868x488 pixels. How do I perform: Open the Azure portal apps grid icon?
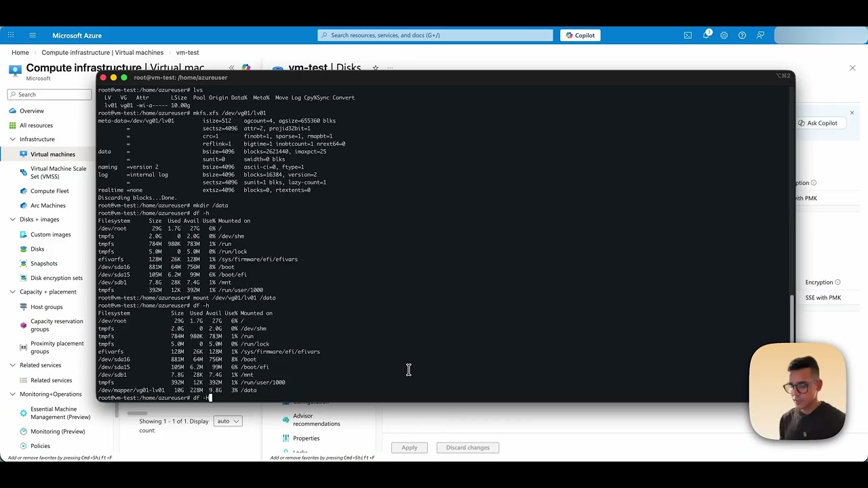click(x=11, y=35)
